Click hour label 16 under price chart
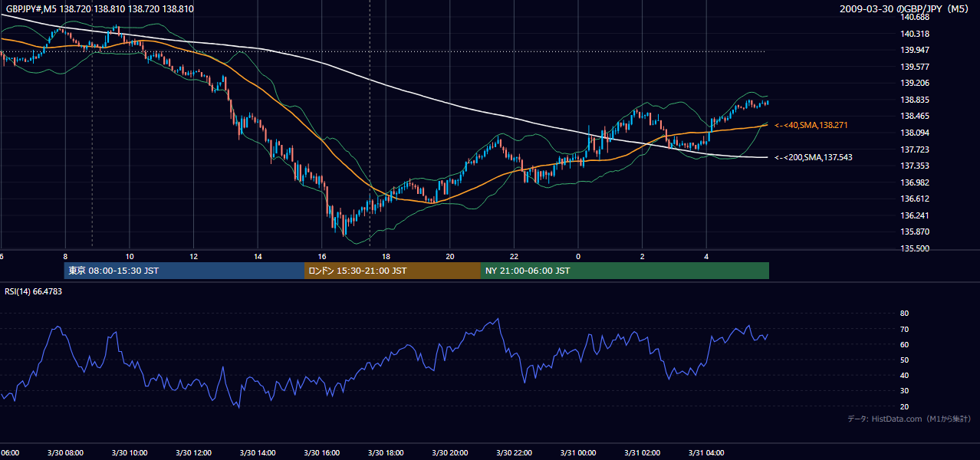Viewport: 980px width, 460px height. click(x=321, y=256)
